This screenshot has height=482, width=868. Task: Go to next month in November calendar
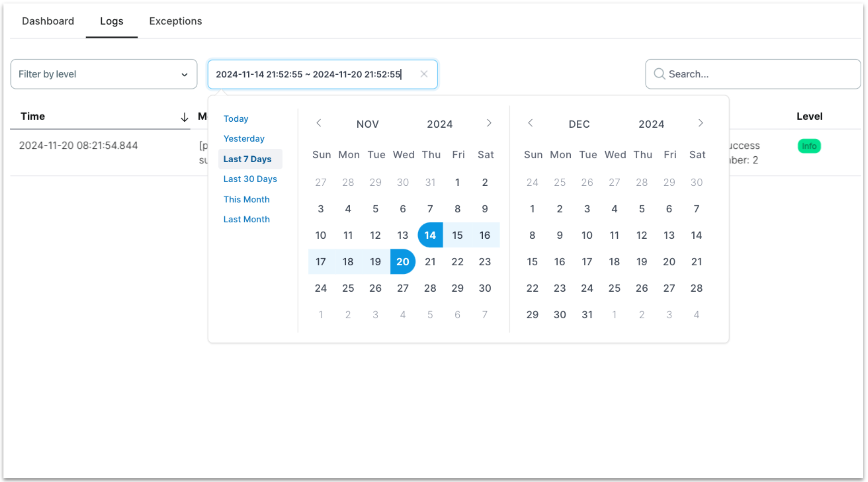[x=489, y=123]
